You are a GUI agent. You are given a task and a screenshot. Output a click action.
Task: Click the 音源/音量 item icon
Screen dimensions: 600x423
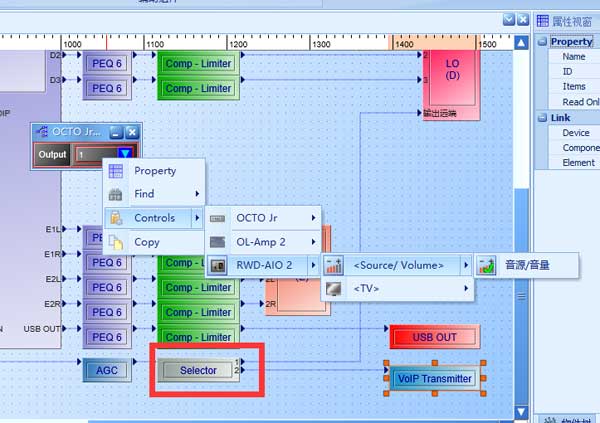pyautogui.click(x=487, y=266)
